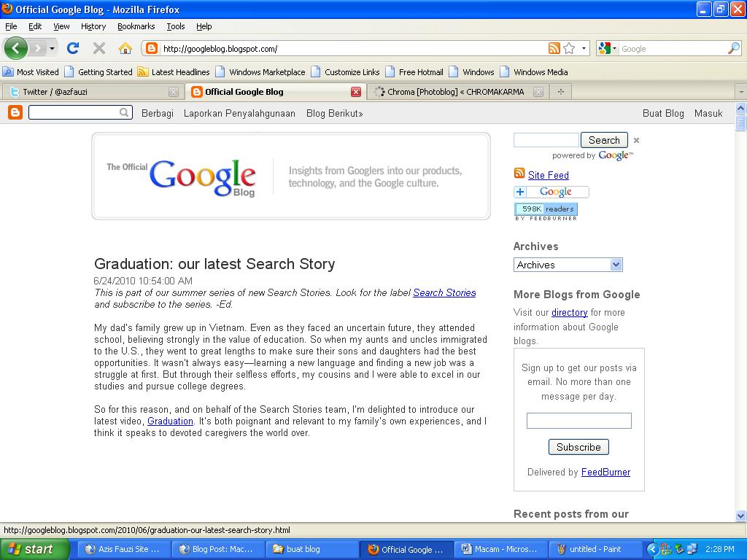This screenshot has height=560, width=747.
Task: Click the orange Blogger logo in navbar
Action: 15,113
